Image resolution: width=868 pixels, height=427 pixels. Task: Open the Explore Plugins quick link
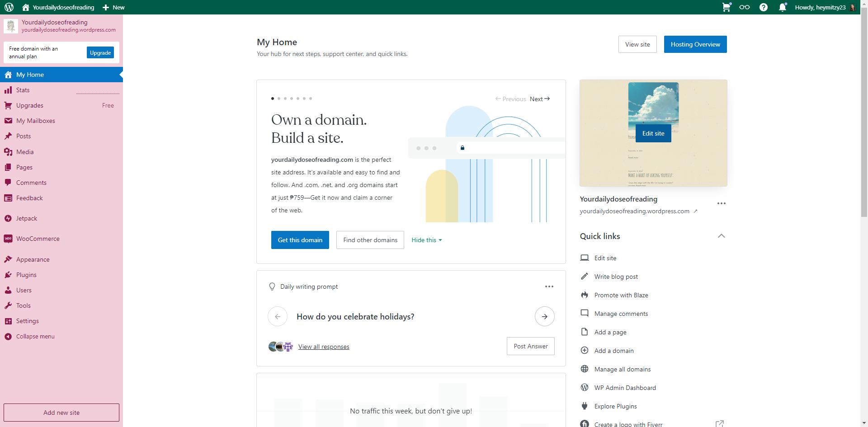(615, 406)
